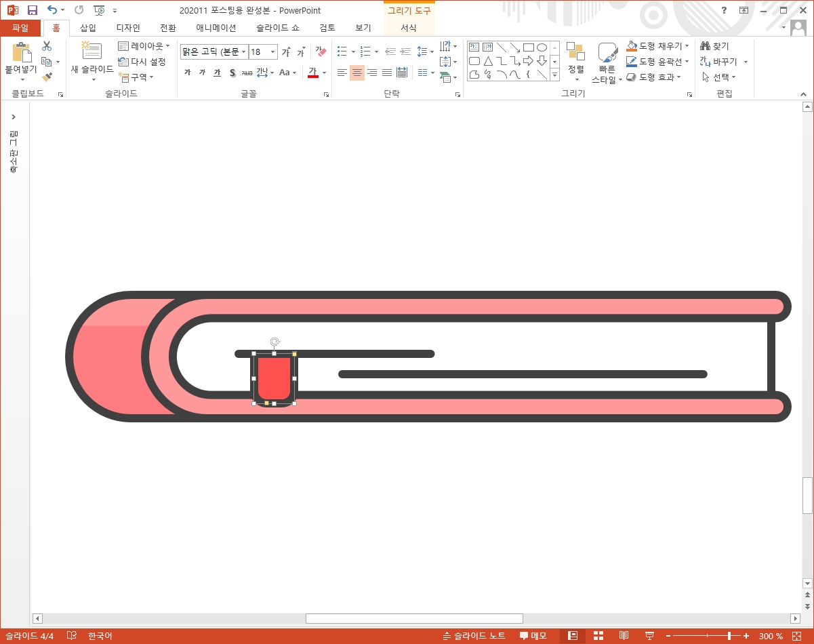Click the Redo/Repeat icon
Screen dimensions: 814x644
(79, 10)
